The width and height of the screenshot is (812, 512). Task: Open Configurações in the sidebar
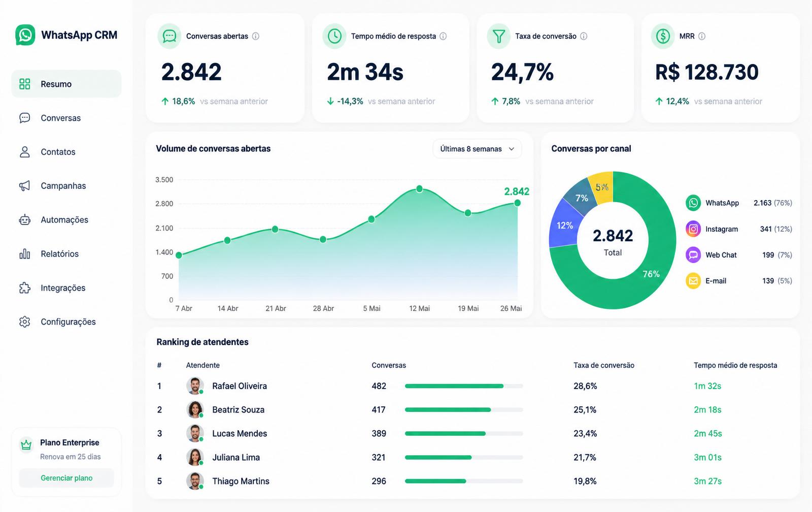[66, 322]
